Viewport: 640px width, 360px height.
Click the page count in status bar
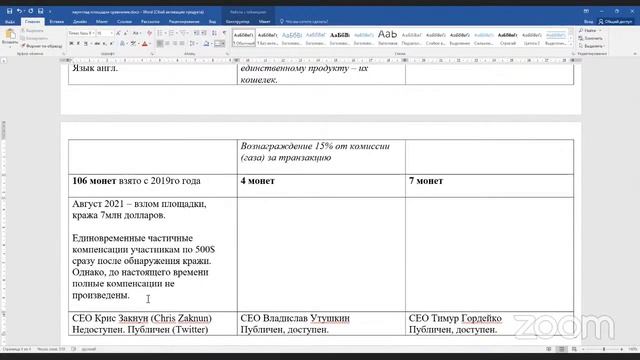tap(17, 349)
